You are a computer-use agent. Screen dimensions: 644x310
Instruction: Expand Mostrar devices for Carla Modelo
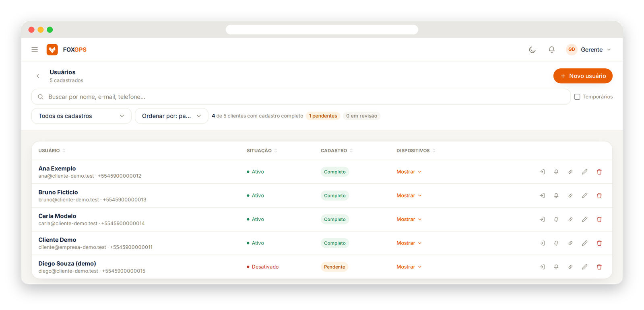[409, 220]
